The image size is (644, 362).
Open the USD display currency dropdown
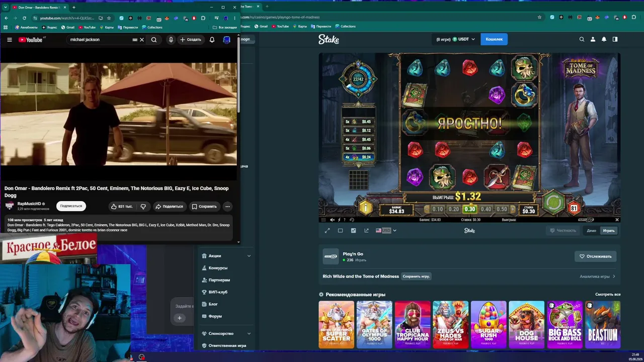pos(386,231)
